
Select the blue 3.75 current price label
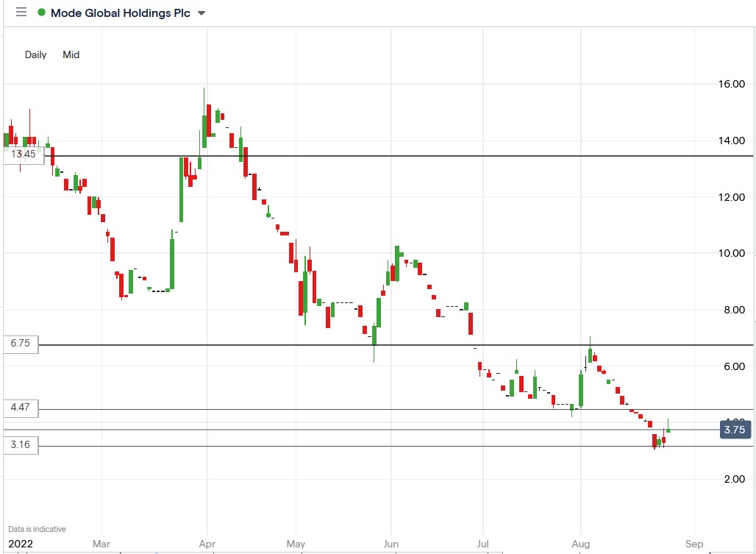coord(735,430)
